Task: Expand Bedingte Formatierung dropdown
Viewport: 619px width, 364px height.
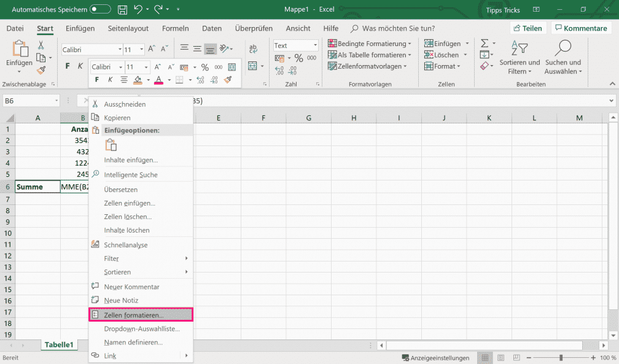Action: click(x=410, y=44)
